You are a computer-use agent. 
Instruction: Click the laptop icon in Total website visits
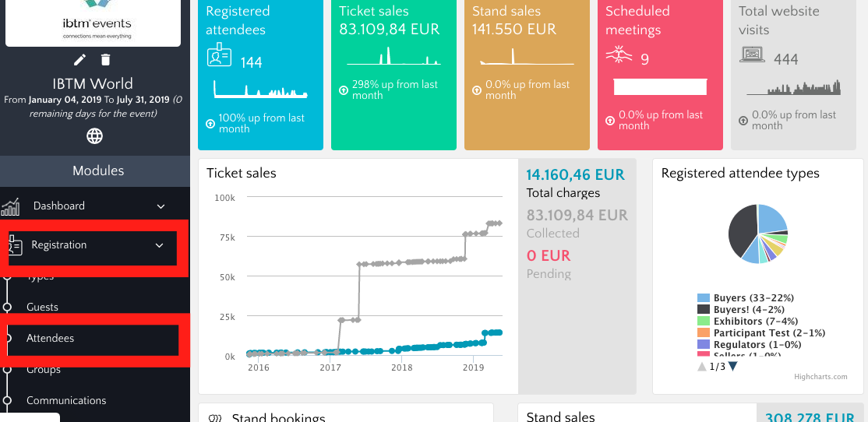(753, 55)
